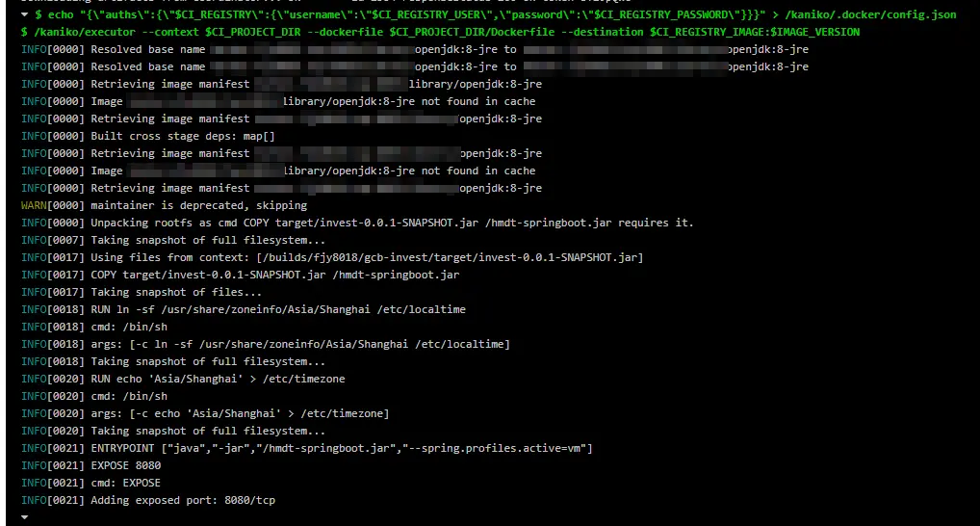Image resolution: width=980 pixels, height=526 pixels.
Task: Click the INFO[0020] 'Taking snapshot of full filesystem' line
Action: (x=173, y=431)
